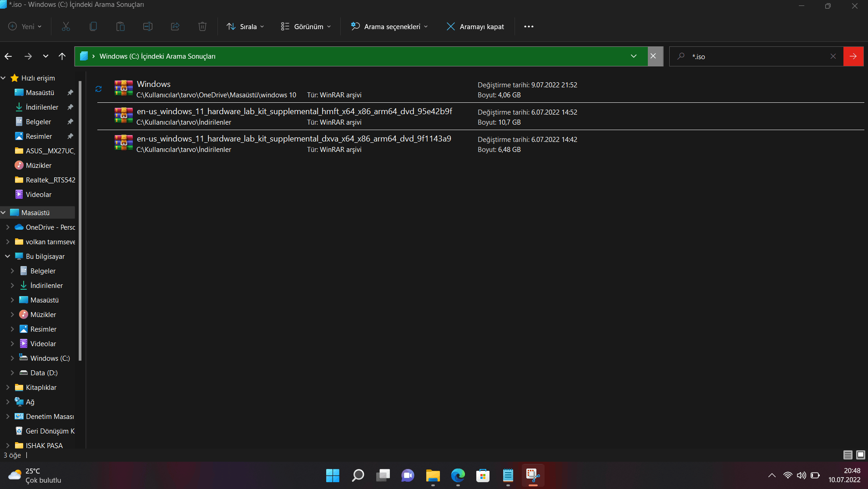868x489 pixels.
Task: Open File Explorer on taskbar
Action: (x=433, y=475)
